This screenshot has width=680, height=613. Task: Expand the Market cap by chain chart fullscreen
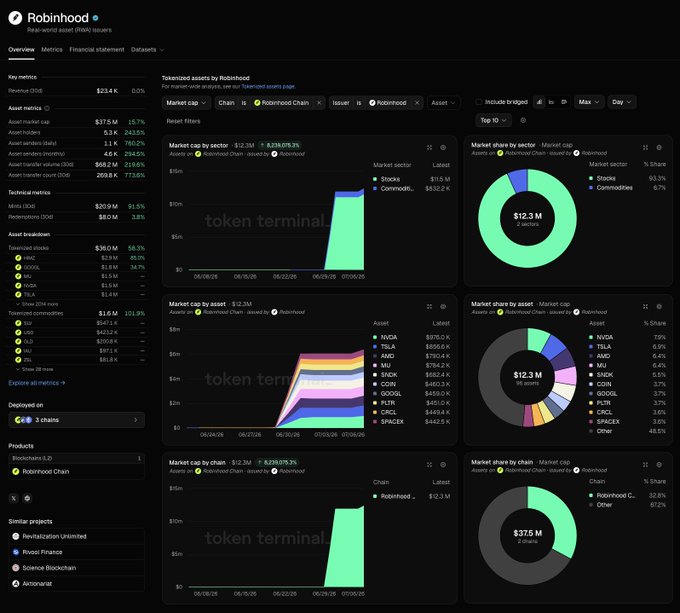pos(429,465)
